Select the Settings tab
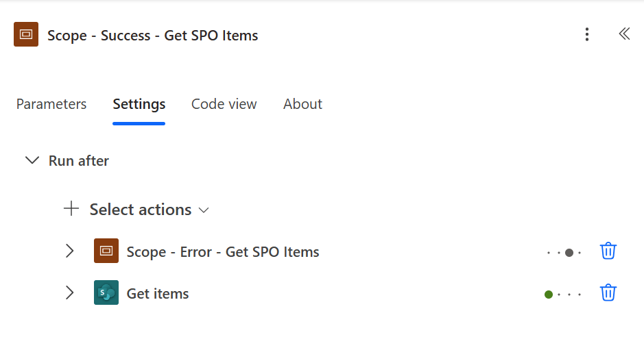Screen dimensions: 644x337 (139, 104)
